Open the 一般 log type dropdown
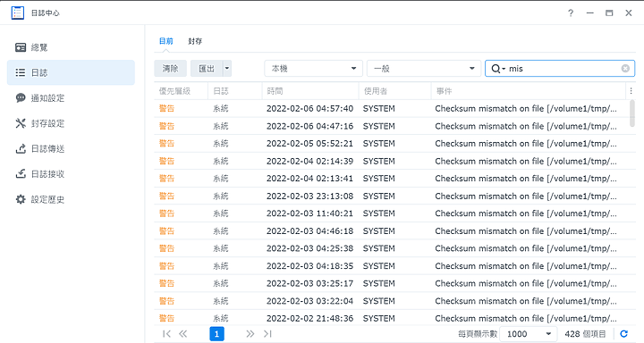This screenshot has width=644, height=343. coord(423,69)
